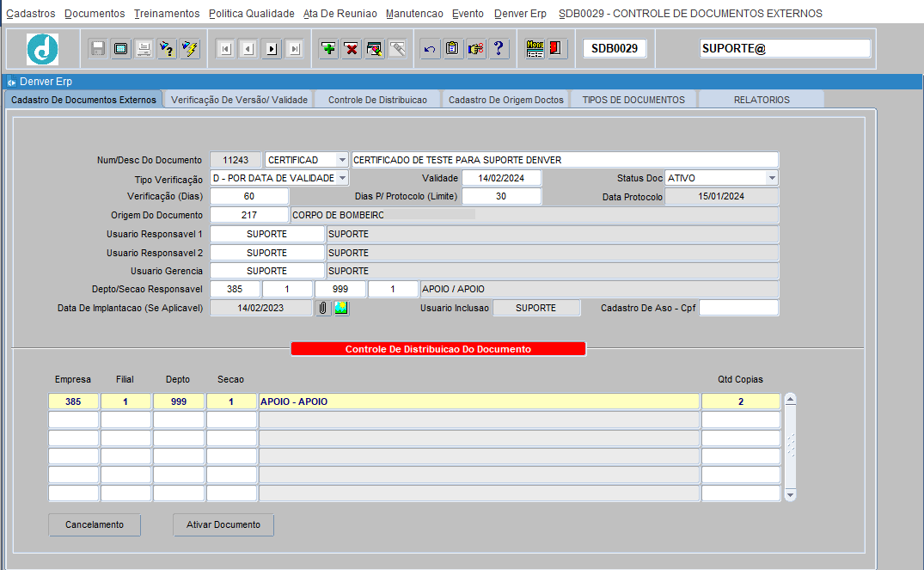924x570 pixels.
Task: Click small icon beside Denver Erp title
Action: pos(11,82)
